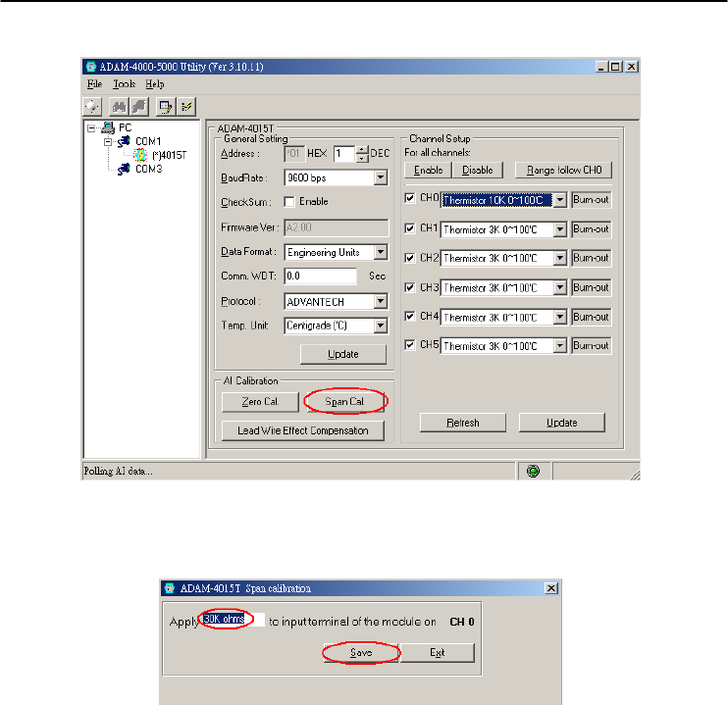Open the BaudRate dropdown
This screenshot has width=728, height=705.
[381, 177]
